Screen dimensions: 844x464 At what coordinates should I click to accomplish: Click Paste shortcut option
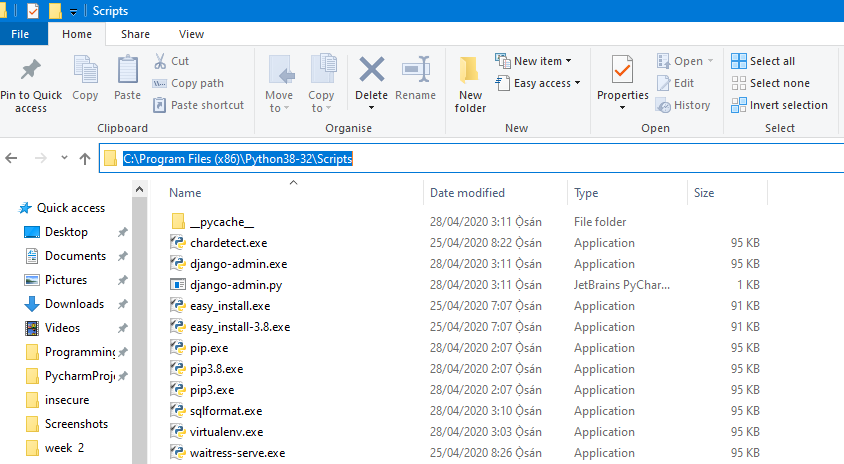point(198,105)
